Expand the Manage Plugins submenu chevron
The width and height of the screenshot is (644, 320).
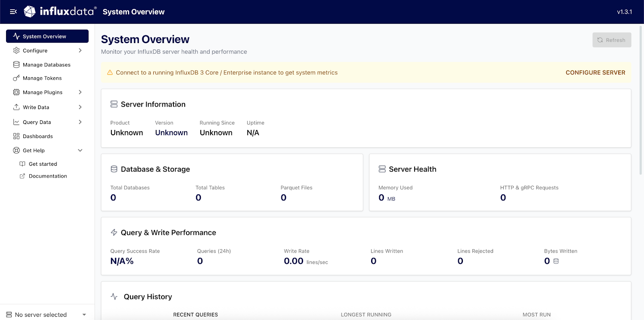pos(80,92)
